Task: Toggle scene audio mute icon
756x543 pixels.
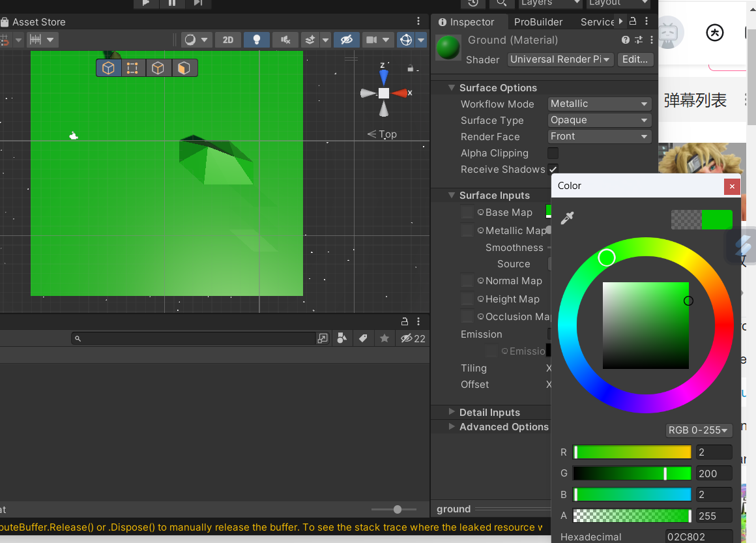Action: pos(285,40)
